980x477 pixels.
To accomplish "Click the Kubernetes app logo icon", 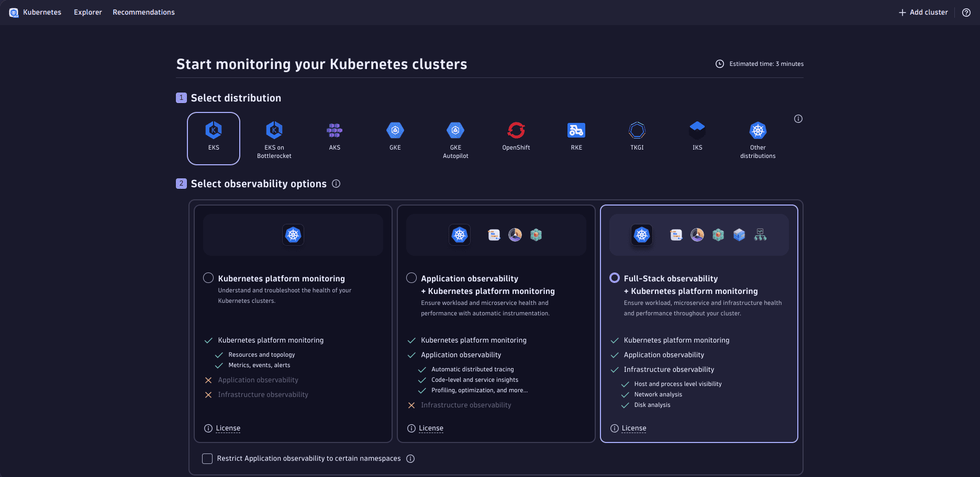I will [x=14, y=13].
